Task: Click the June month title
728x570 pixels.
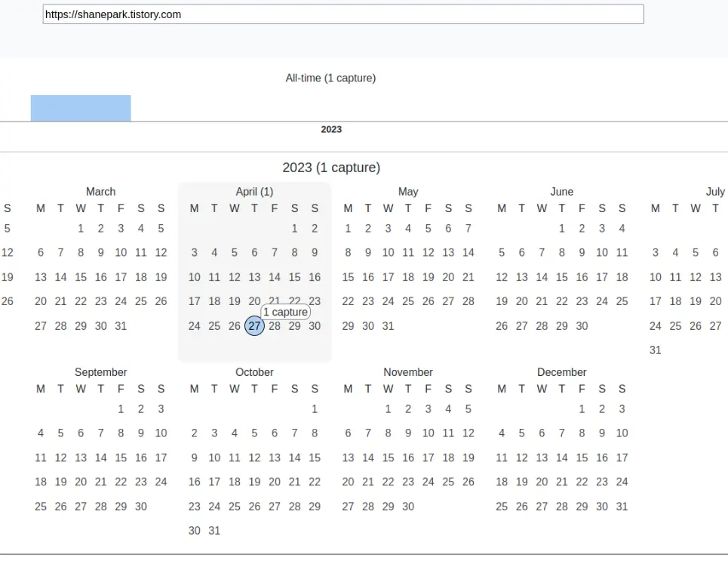Action: pyautogui.click(x=562, y=192)
